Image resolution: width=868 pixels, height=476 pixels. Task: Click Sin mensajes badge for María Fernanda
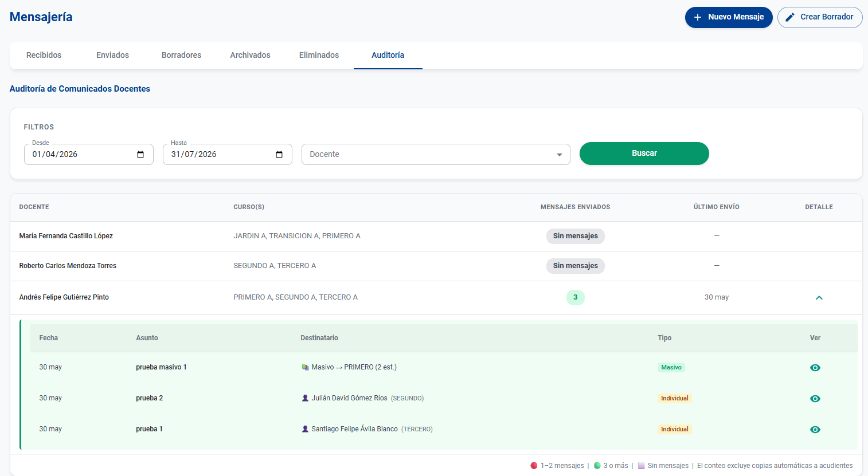point(575,236)
